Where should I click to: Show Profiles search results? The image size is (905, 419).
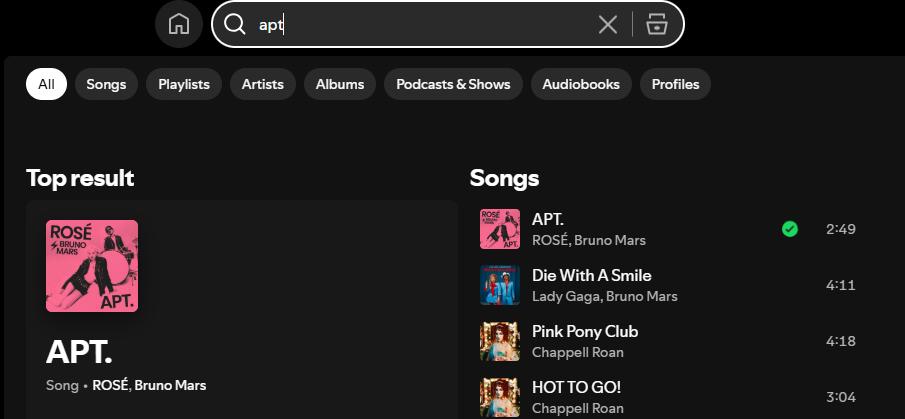pos(675,84)
